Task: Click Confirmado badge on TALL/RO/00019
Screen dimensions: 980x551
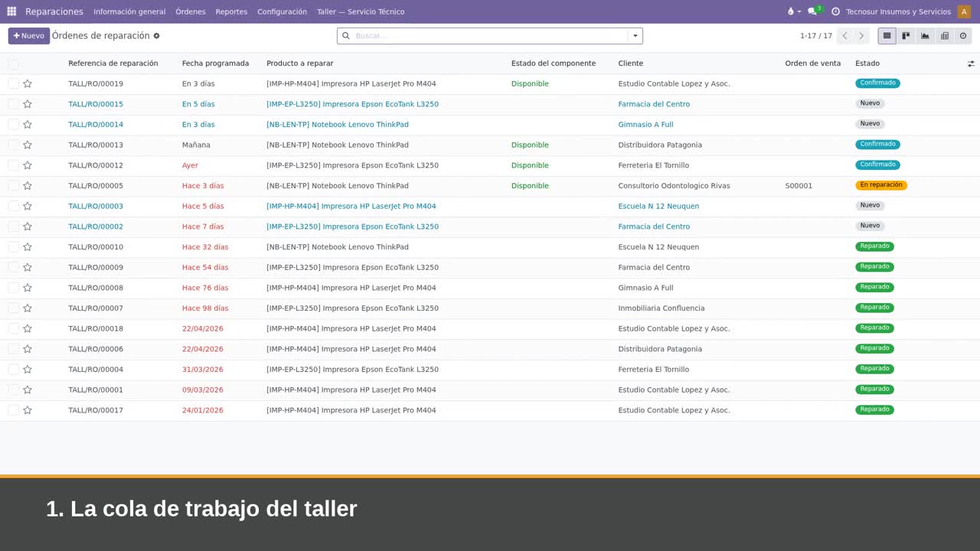Action: coord(877,83)
